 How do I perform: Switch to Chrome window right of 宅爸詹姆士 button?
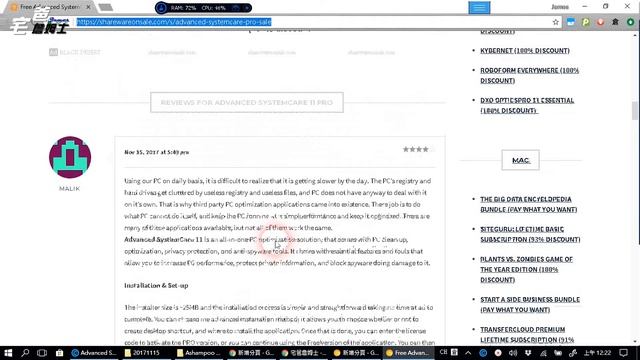356,353
